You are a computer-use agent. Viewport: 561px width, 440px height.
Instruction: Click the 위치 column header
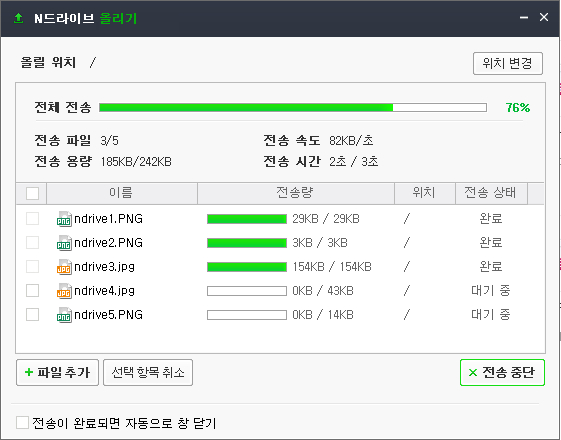point(424,193)
